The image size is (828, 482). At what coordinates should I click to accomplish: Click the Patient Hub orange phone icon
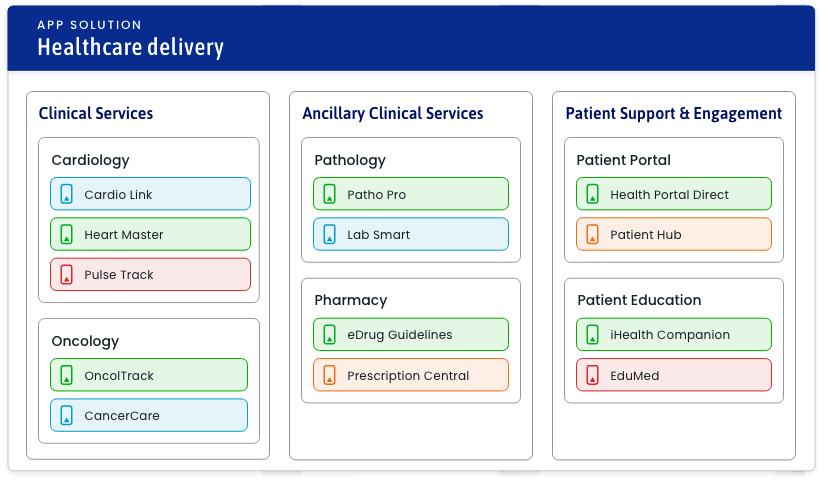(x=593, y=234)
